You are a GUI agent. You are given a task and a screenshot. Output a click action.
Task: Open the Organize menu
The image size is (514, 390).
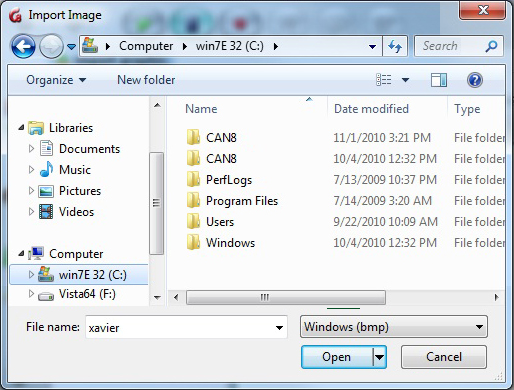(x=56, y=80)
